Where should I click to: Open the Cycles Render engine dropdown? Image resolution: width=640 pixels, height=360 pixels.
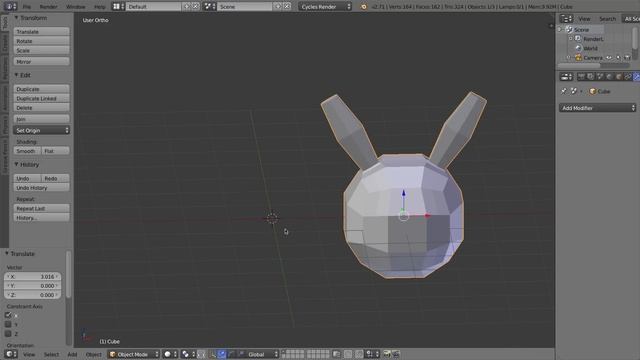[x=325, y=7]
